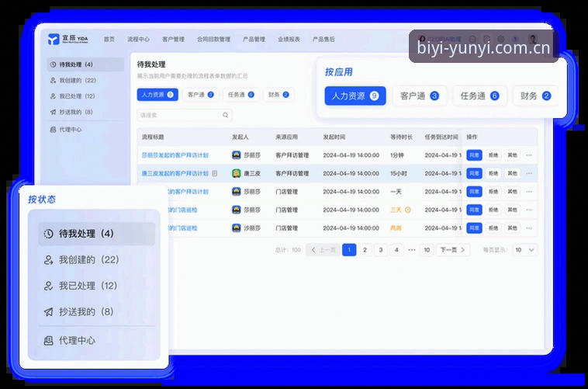Click the person icon of 我创建的 in the enlarged 按状态 card
The height and width of the screenshot is (389, 588).
click(48, 260)
